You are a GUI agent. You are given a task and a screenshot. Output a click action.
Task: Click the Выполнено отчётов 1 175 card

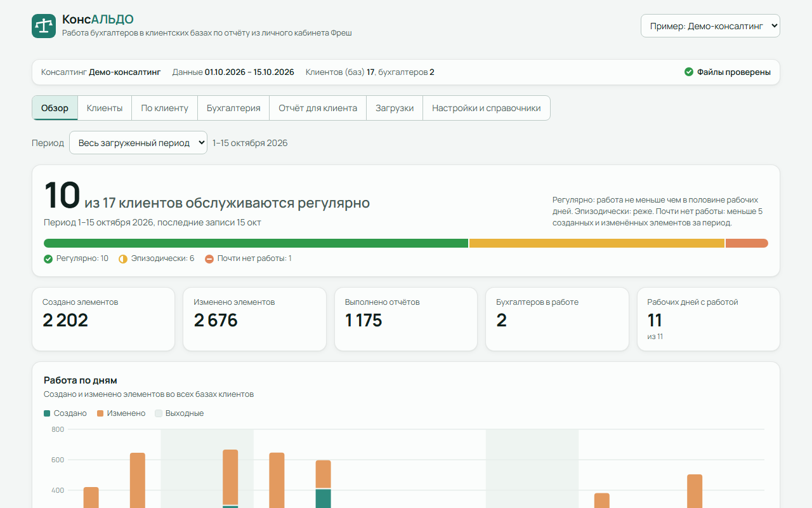click(x=406, y=319)
